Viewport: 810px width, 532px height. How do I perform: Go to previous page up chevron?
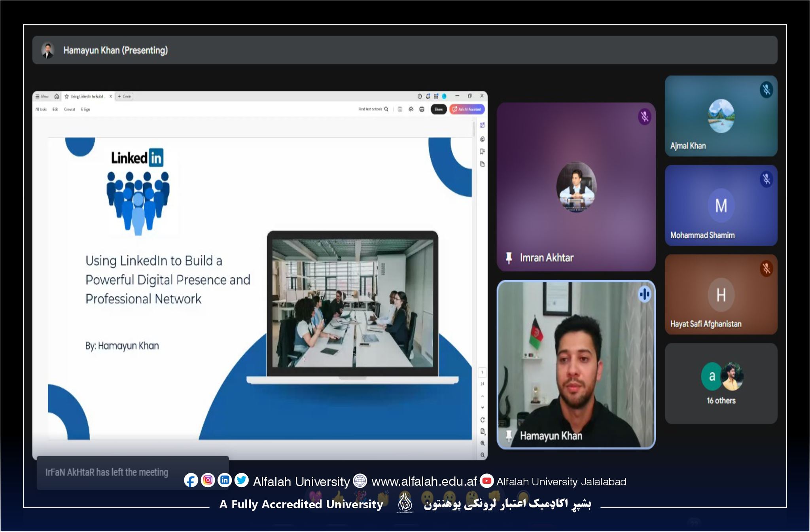482,396
